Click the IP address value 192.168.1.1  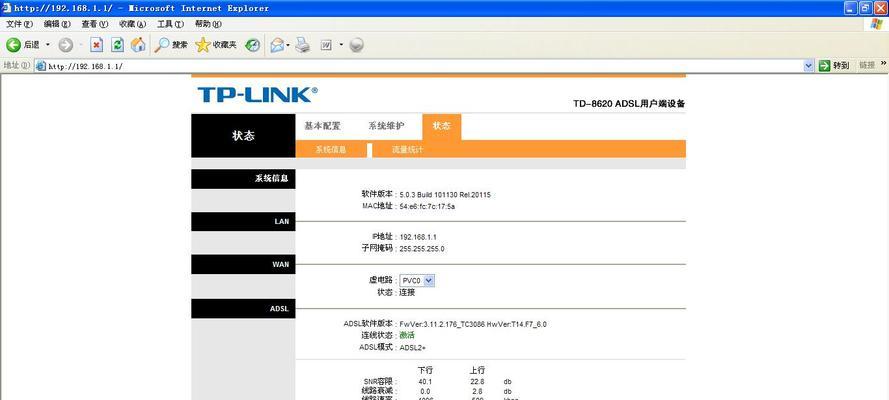[418, 237]
